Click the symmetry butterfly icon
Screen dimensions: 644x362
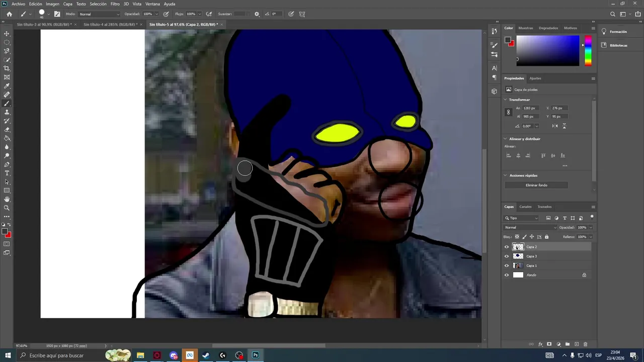(302, 14)
